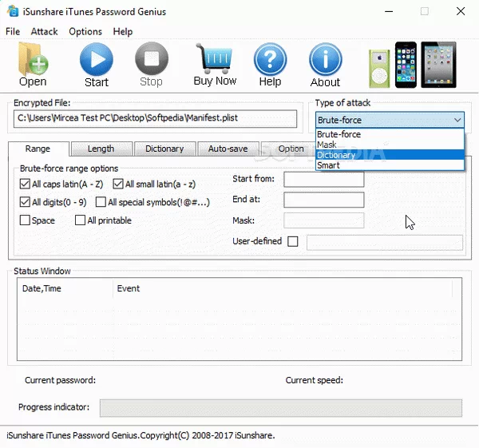Click the app icon in title bar
Screen dimensions: 479x448
13,11
